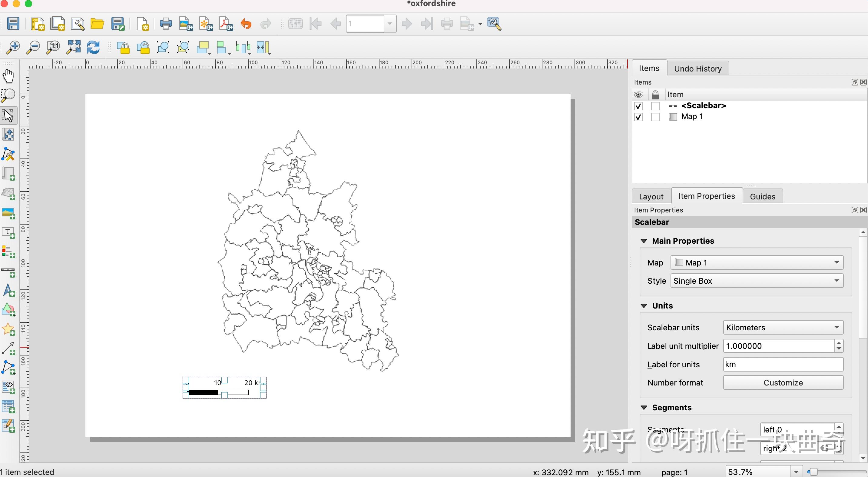Uncheck the Map 1 visibility checkbox
868x477 pixels.
[x=638, y=117]
